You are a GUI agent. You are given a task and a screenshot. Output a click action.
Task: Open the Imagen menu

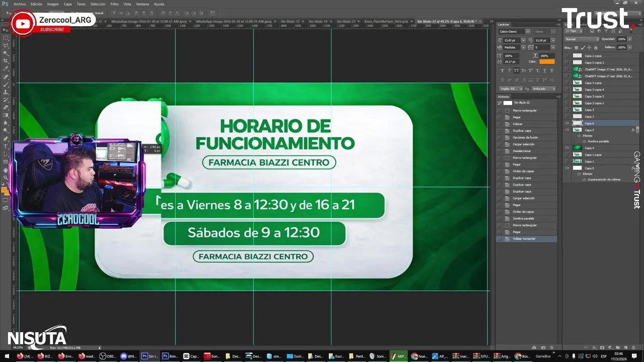point(53,4)
